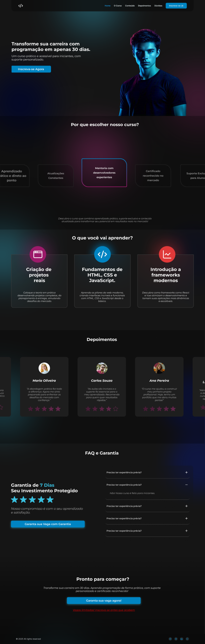Open the LinkedIn icon in the footer
Screen dimensions: 205x644
pos(182,639)
